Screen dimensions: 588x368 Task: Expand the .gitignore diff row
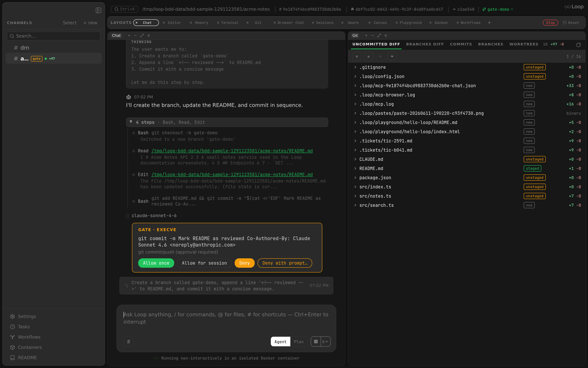click(x=467, y=67)
